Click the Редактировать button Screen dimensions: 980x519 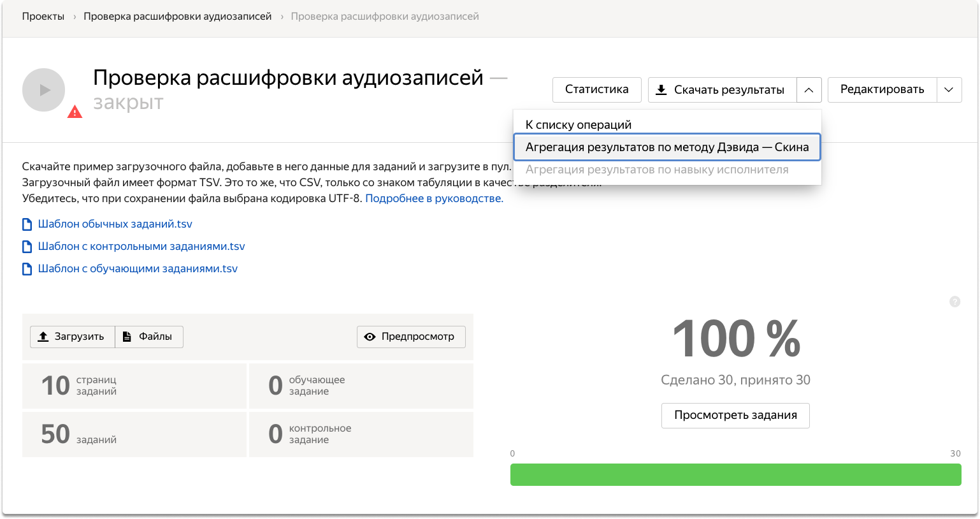pyautogui.click(x=882, y=90)
